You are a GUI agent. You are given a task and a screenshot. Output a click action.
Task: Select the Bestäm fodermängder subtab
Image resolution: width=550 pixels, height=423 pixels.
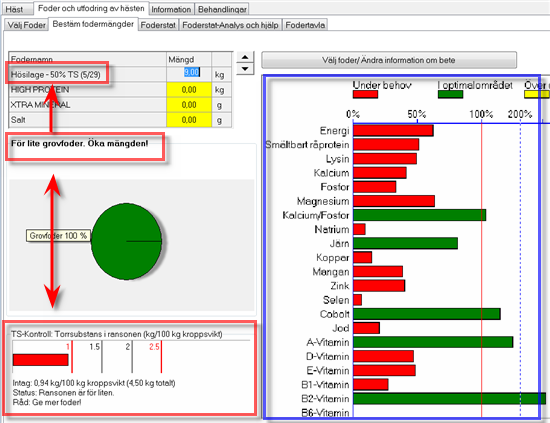pyautogui.click(x=93, y=24)
